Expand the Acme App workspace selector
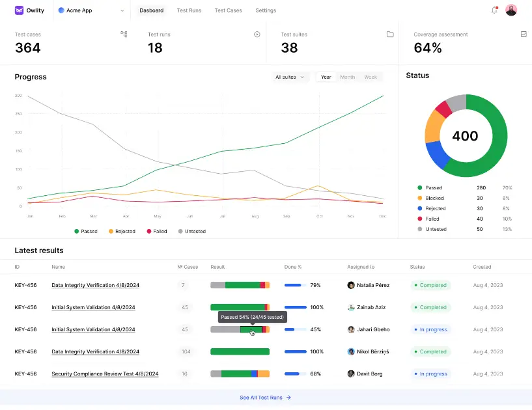Screen dimensions: 532x410 (91, 10)
